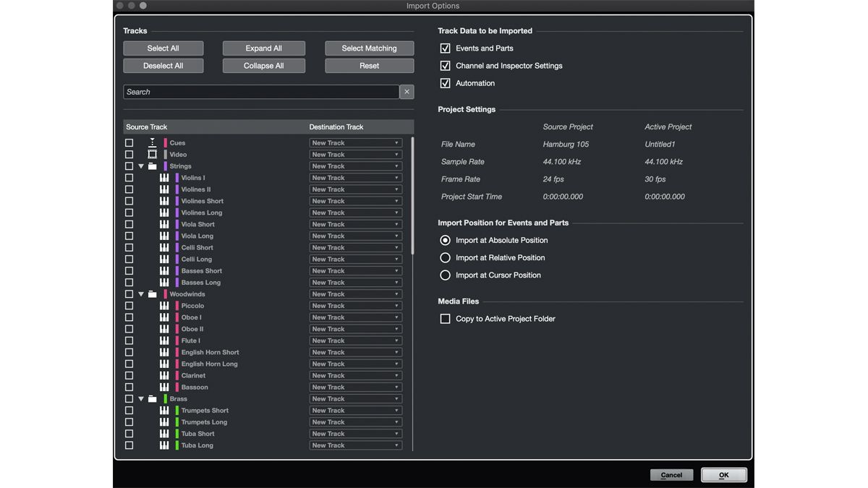This screenshot has width=868, height=488.
Task: Uncheck Events and Parts
Action: point(445,48)
